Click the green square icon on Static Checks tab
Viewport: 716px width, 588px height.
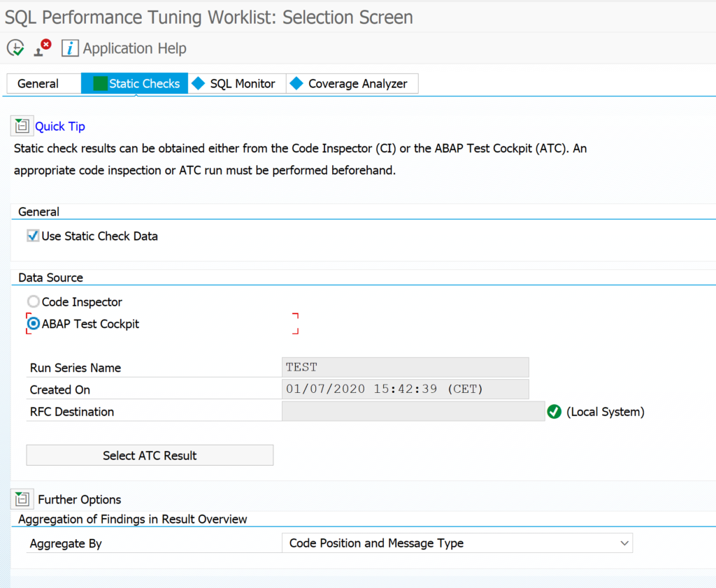100,84
